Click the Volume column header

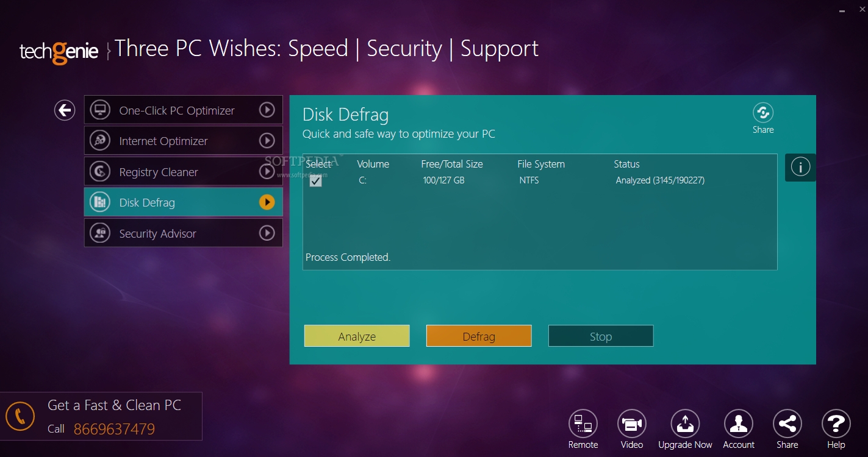373,164
